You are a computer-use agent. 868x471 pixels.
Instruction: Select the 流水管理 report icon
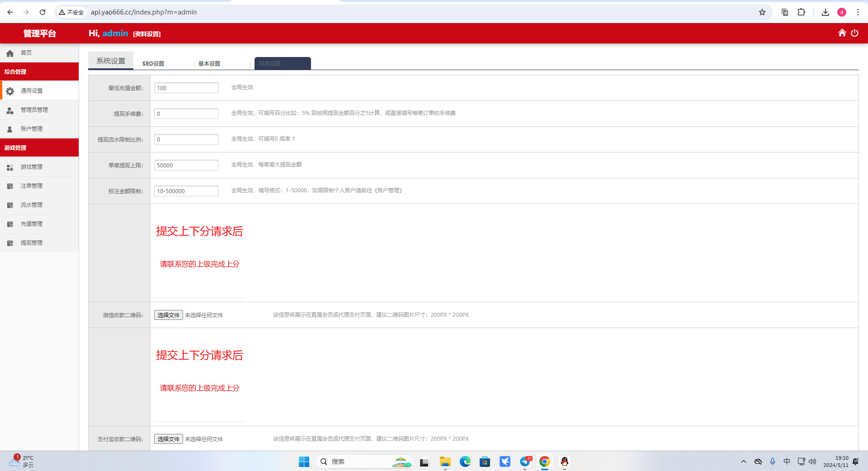click(10, 205)
